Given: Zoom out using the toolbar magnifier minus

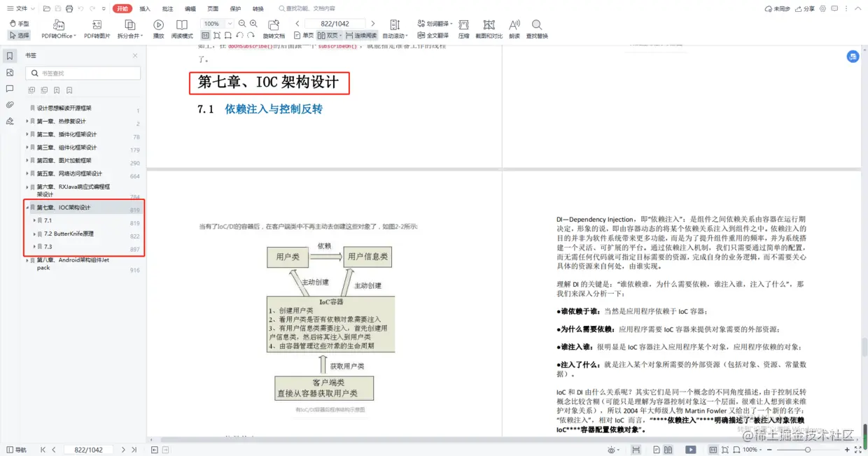Looking at the screenshot, I should [x=243, y=24].
